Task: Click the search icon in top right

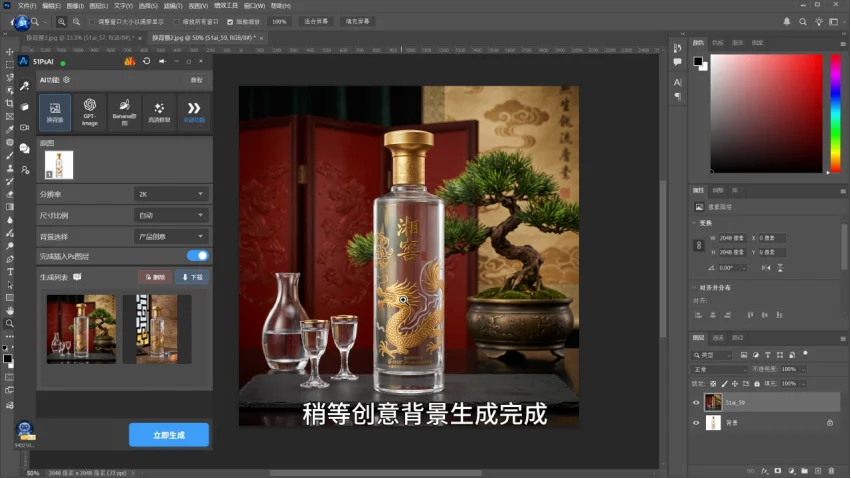Action: click(x=803, y=22)
